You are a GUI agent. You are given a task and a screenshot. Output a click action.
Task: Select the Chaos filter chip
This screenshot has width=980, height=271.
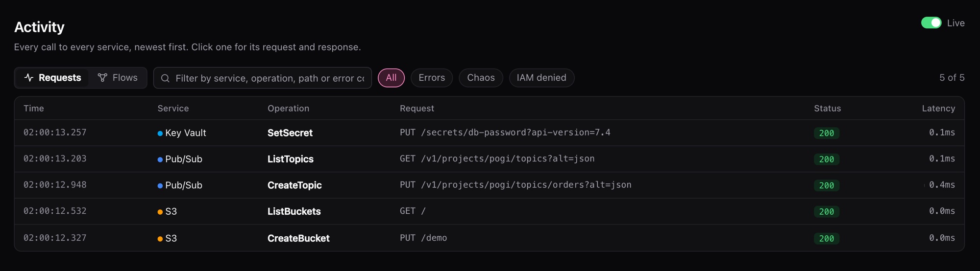coord(481,78)
